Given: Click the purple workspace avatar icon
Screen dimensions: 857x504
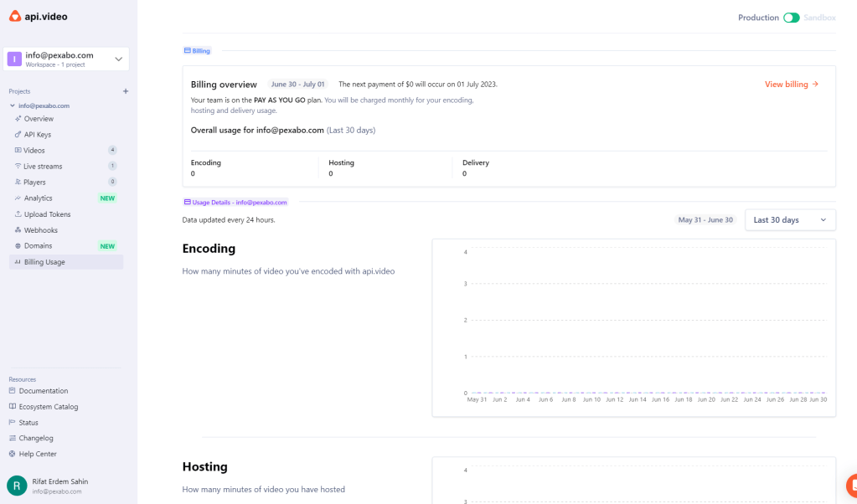Looking at the screenshot, I should click(x=14, y=59).
